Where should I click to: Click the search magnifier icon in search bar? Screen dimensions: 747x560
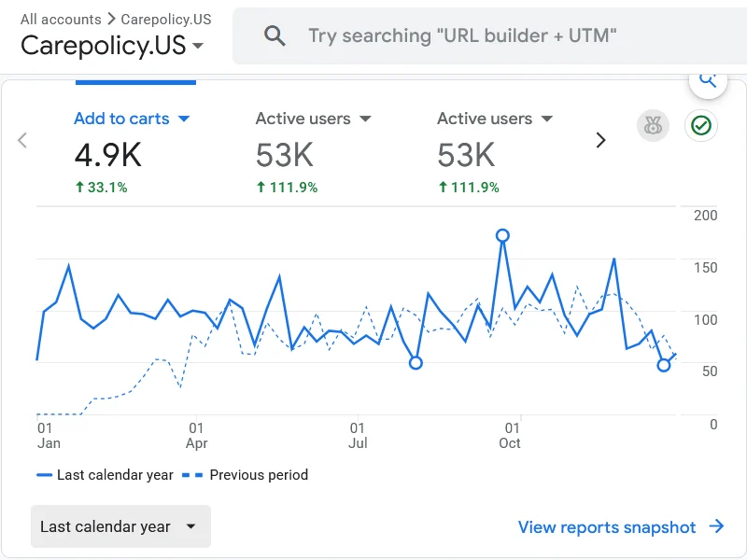pos(275,35)
